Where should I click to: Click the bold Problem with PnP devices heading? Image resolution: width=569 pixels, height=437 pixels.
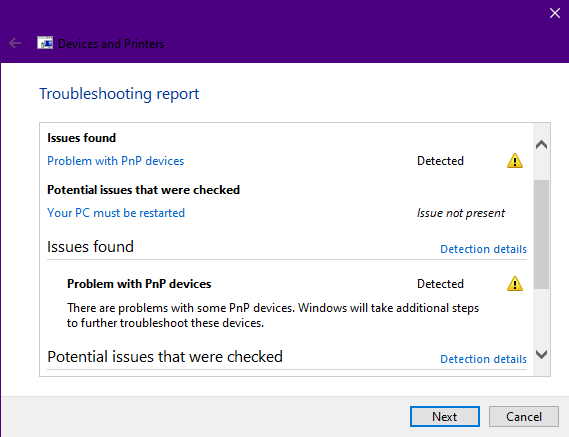click(x=139, y=284)
